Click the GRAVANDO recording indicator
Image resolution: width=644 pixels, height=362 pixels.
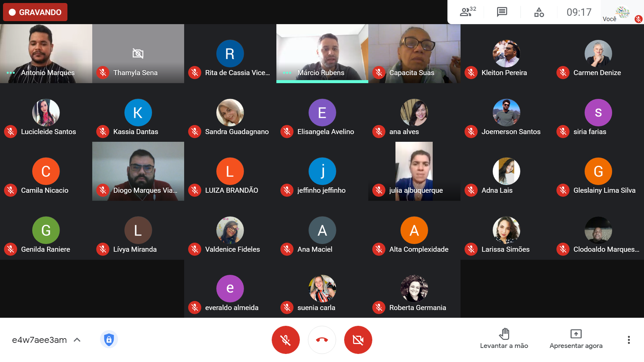[x=35, y=12]
